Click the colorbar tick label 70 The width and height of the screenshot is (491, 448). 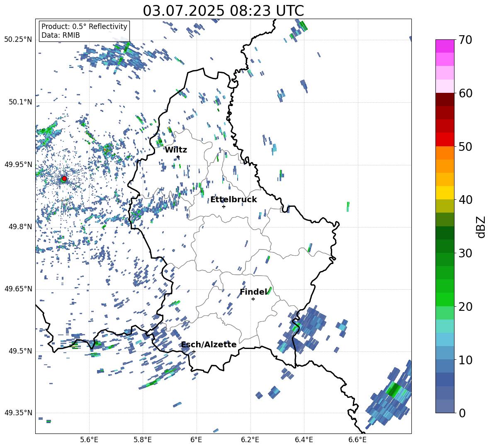pyautogui.click(x=465, y=40)
